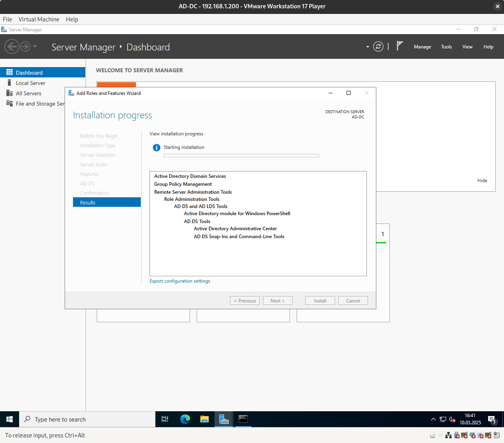This screenshot has width=504, height=443.
Task: Open the Virtual Machine menu
Action: pyautogui.click(x=39, y=19)
